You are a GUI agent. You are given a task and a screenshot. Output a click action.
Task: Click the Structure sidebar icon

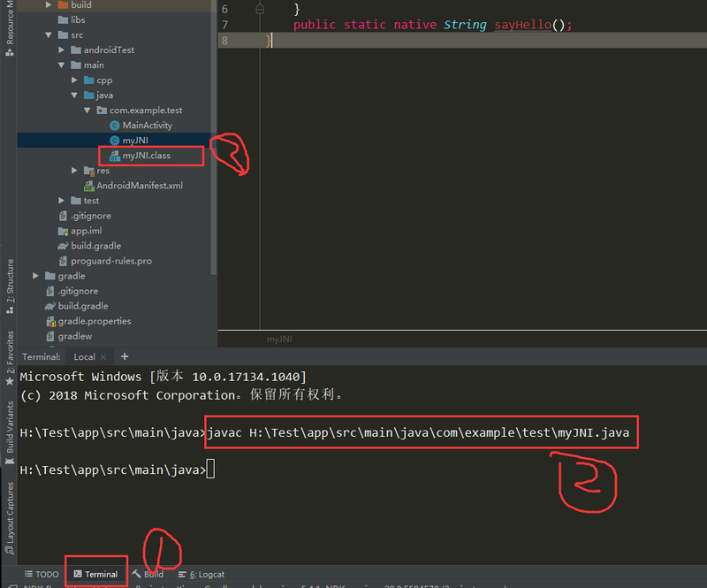(x=10, y=310)
